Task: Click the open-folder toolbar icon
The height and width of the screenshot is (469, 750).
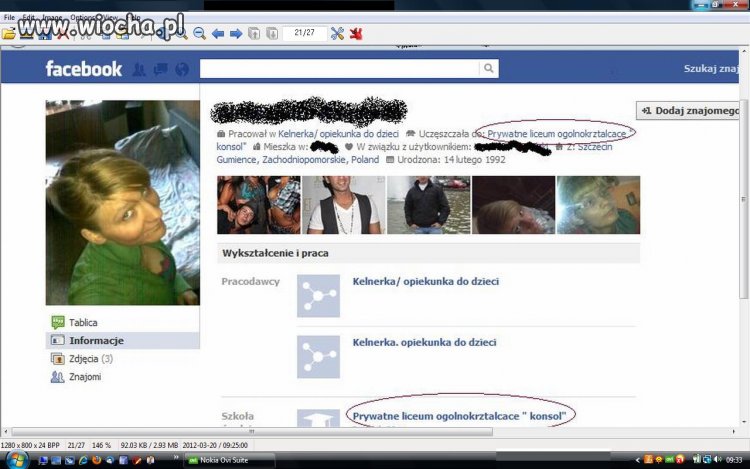Action: (9, 34)
